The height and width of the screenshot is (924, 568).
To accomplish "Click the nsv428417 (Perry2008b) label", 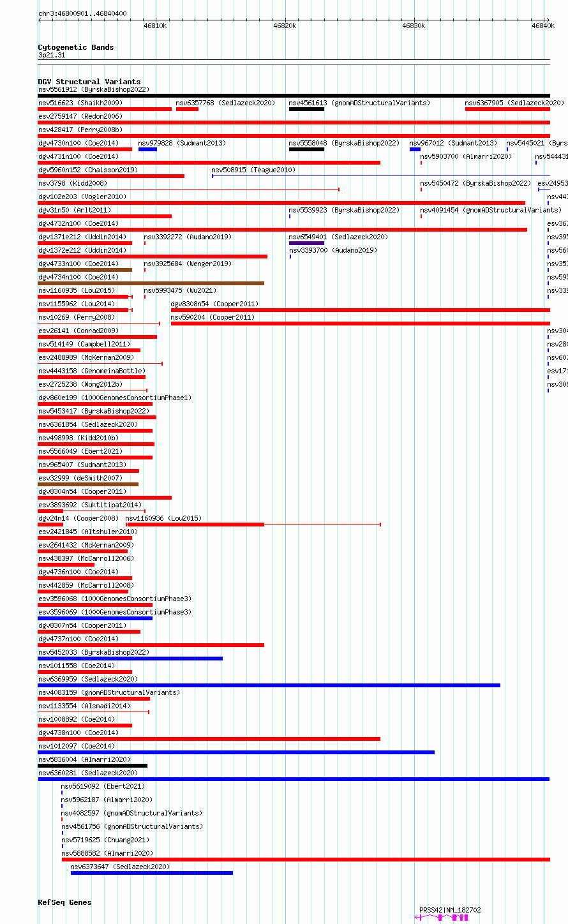I will [x=80, y=130].
